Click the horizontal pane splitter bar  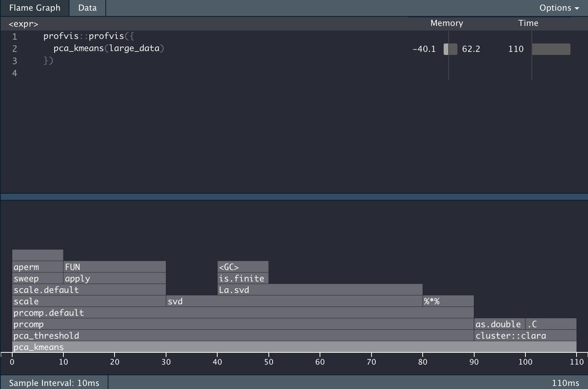pyautogui.click(x=294, y=197)
